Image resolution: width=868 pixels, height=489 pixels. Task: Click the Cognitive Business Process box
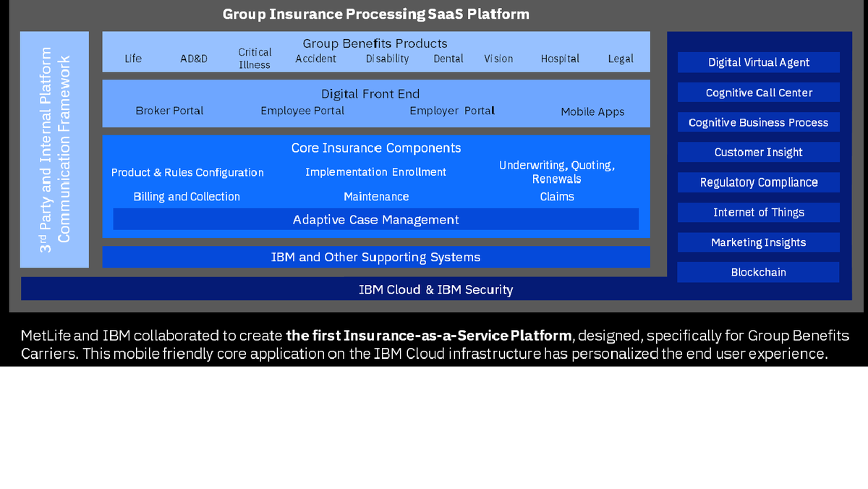click(x=759, y=122)
